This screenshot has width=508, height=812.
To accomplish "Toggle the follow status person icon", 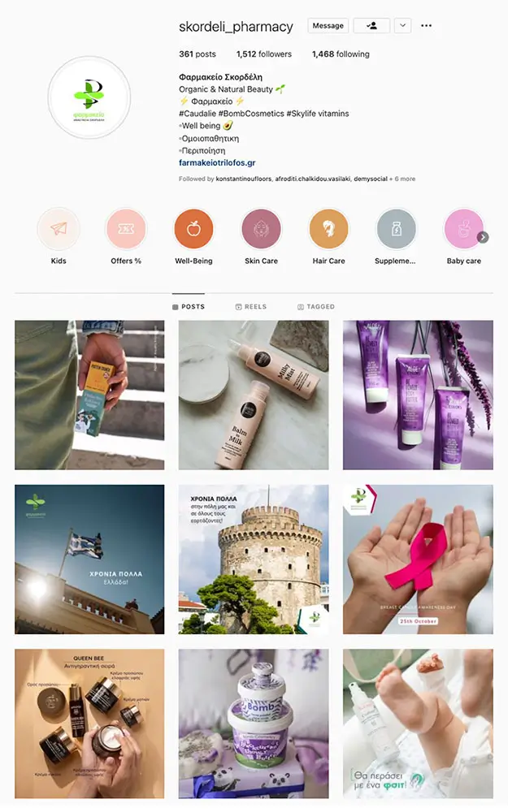I will coord(371,25).
